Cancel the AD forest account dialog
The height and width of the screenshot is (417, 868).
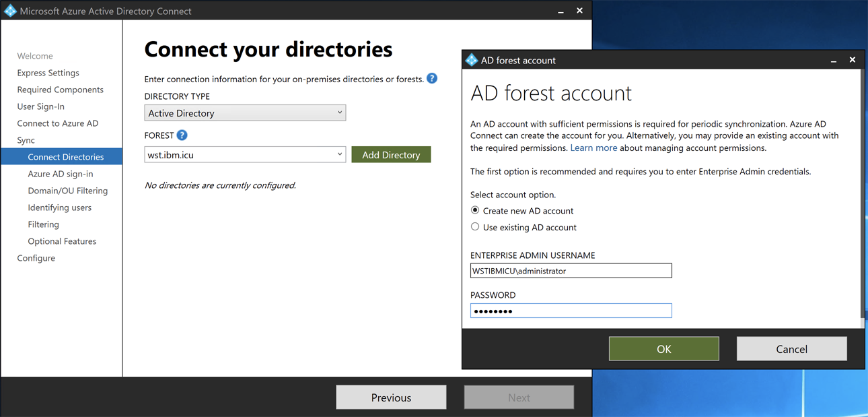click(791, 348)
